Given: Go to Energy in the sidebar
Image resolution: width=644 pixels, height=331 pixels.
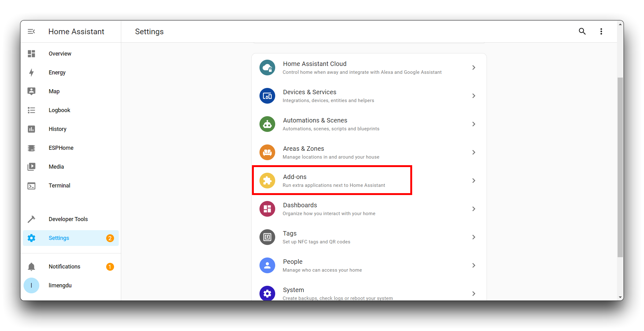Looking at the screenshot, I should pos(71,73).
